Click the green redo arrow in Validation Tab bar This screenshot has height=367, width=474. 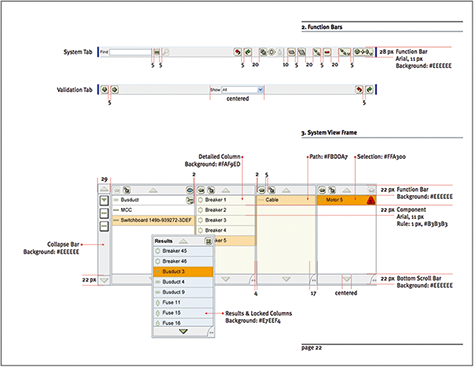coord(369,89)
